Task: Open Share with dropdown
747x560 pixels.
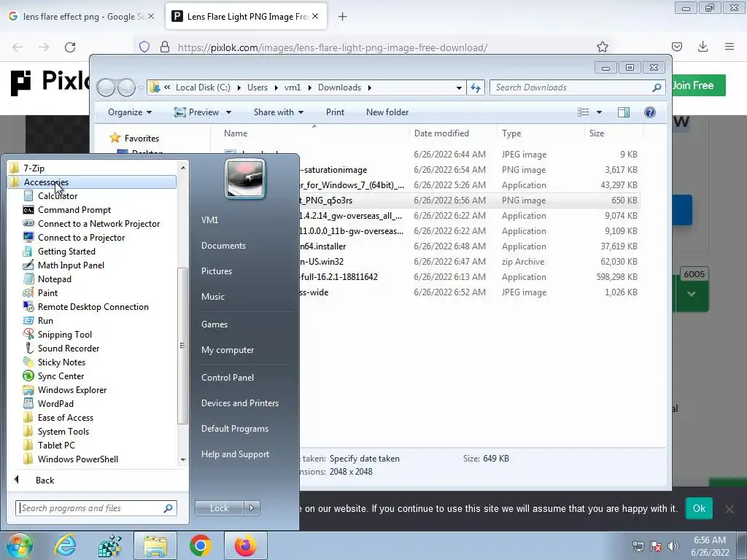Action: tap(278, 112)
